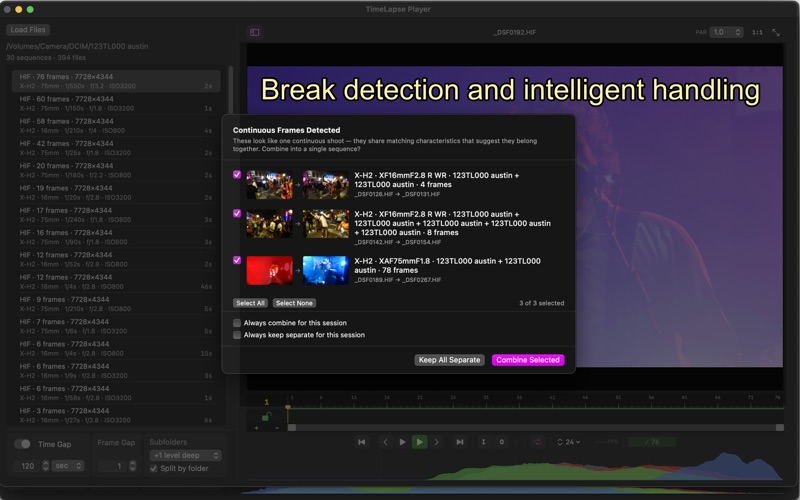Jump to first frame in playback bar
The height and width of the screenshot is (500, 800).
pos(362,442)
